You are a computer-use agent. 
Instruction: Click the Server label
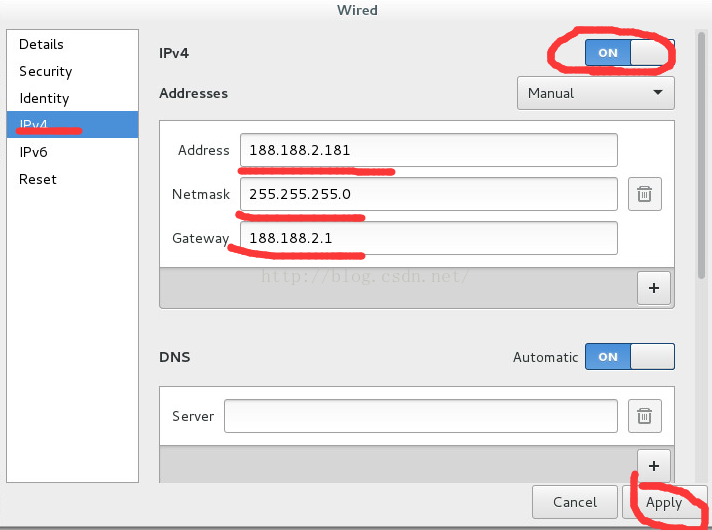[x=193, y=416]
